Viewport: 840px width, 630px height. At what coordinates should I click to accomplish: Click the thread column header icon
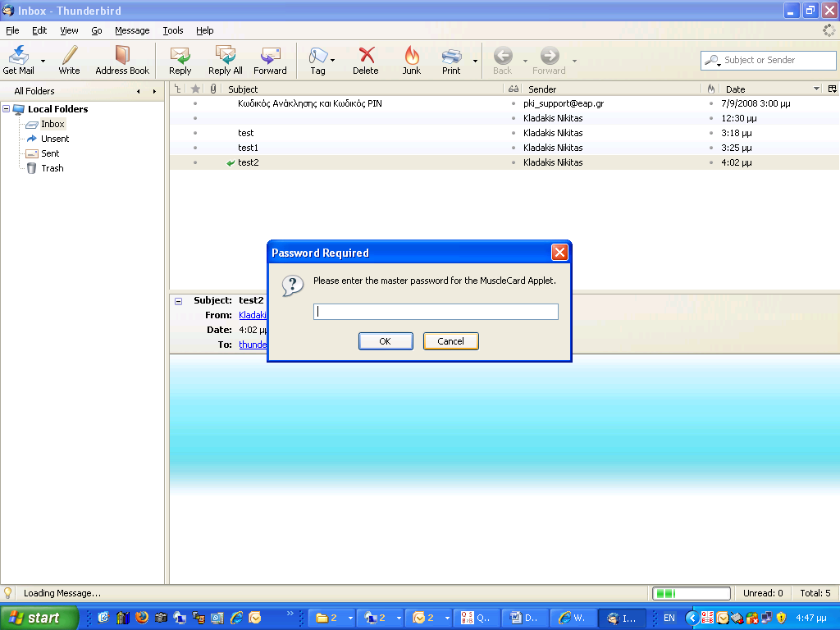click(177, 89)
